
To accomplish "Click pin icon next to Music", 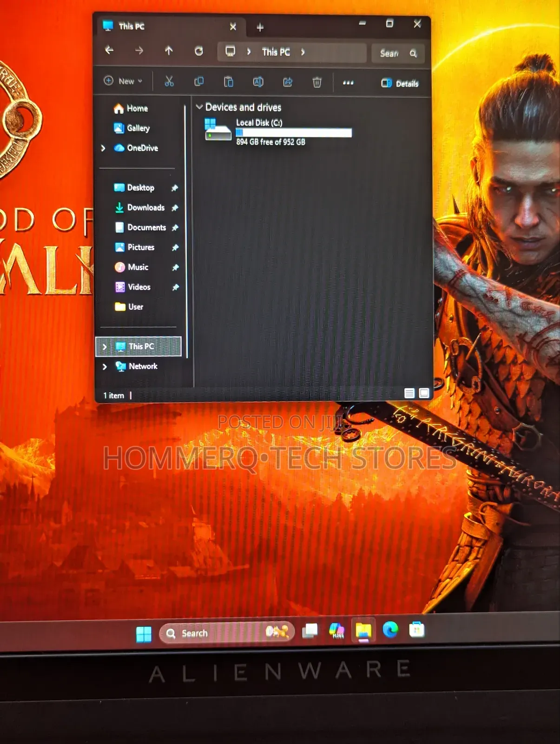I will click(x=175, y=267).
